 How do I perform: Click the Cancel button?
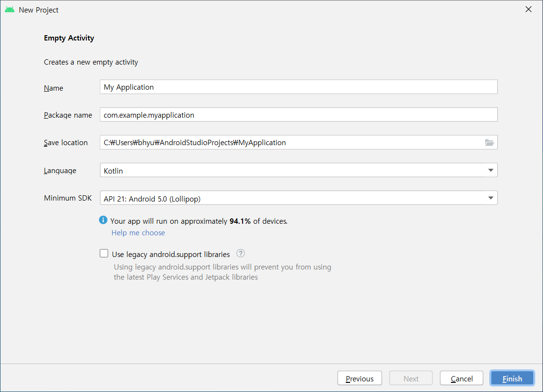tap(462, 378)
